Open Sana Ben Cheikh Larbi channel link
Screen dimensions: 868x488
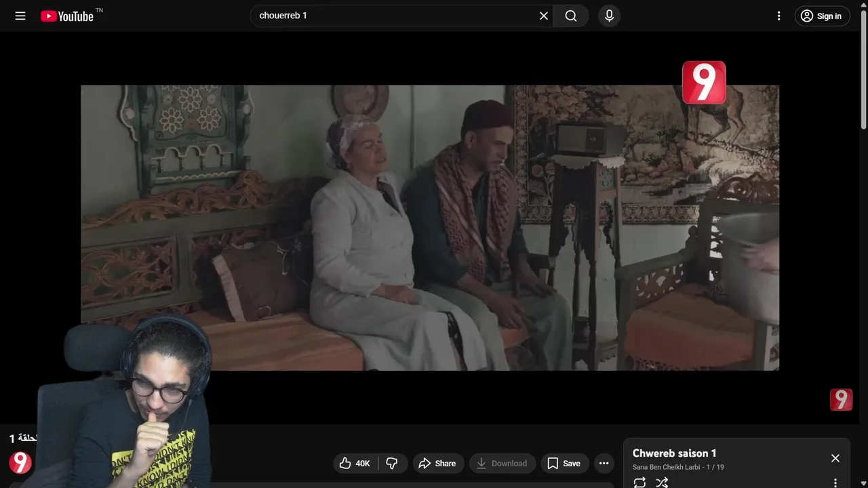[x=666, y=467]
